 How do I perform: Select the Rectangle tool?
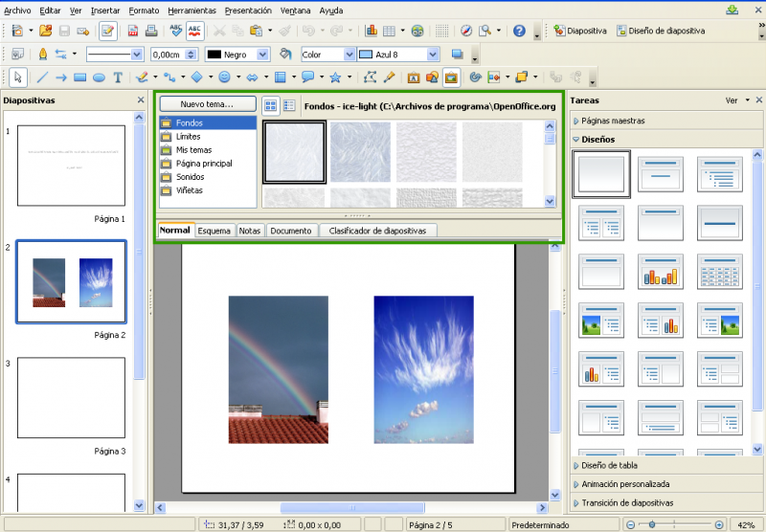tap(79, 78)
